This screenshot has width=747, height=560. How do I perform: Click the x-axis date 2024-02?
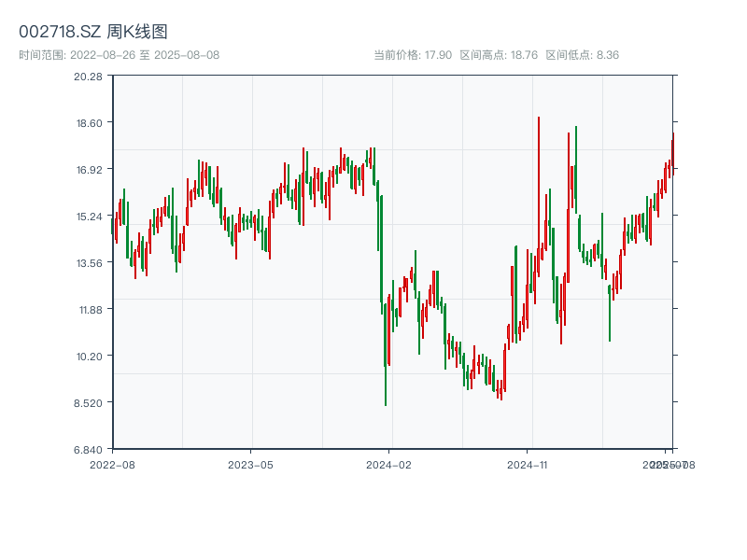[x=388, y=465]
